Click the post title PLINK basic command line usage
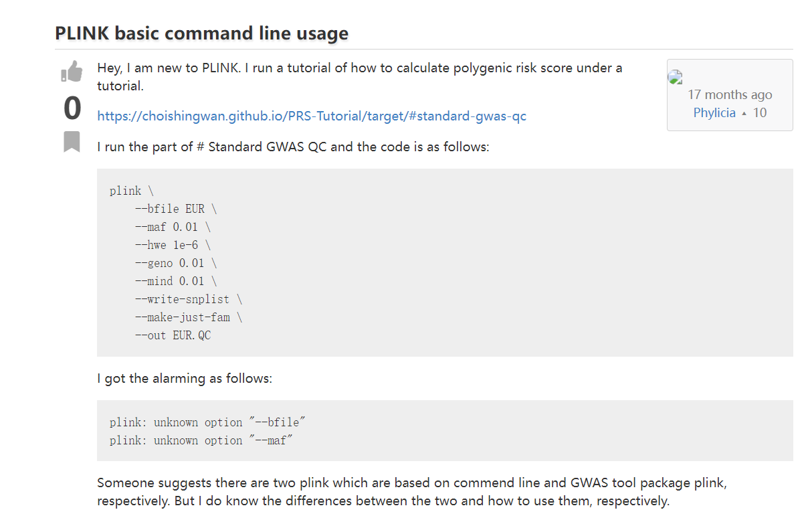 [201, 33]
